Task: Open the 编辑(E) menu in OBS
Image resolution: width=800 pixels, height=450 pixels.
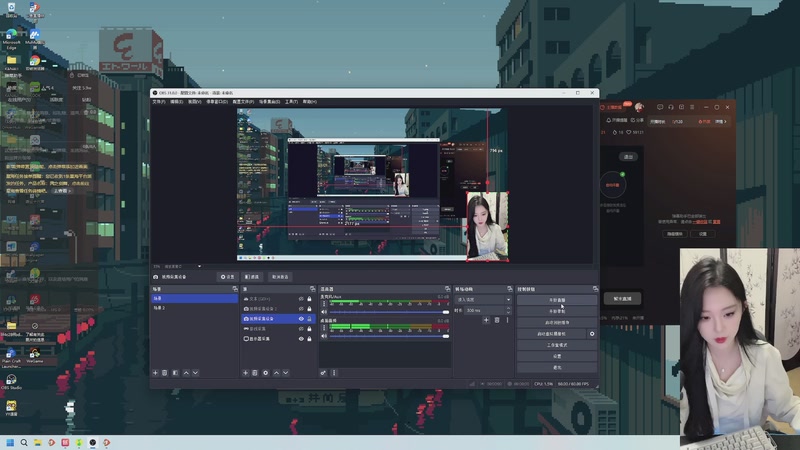Action: 177,102
